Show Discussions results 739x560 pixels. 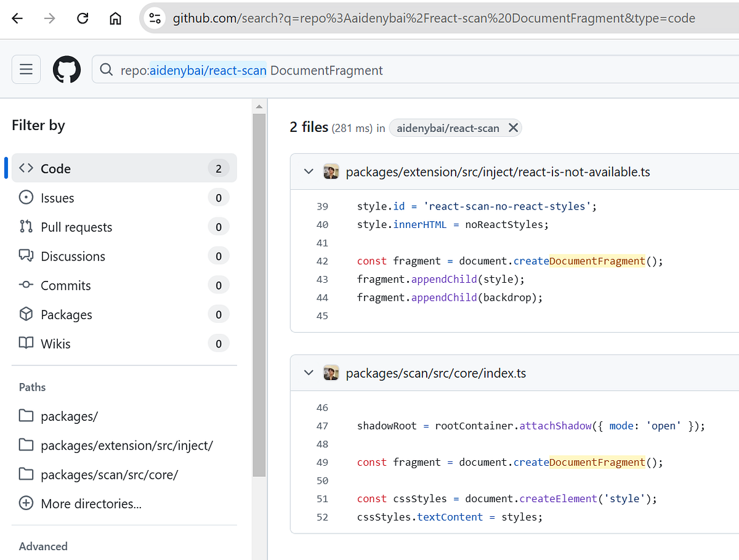[x=124, y=256]
